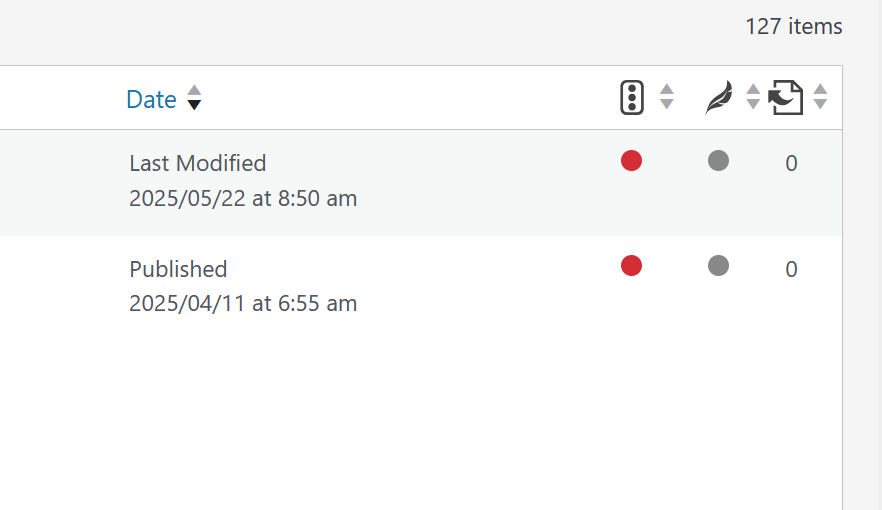Click the link count 0 in Published row
882x510 pixels.
click(791, 269)
